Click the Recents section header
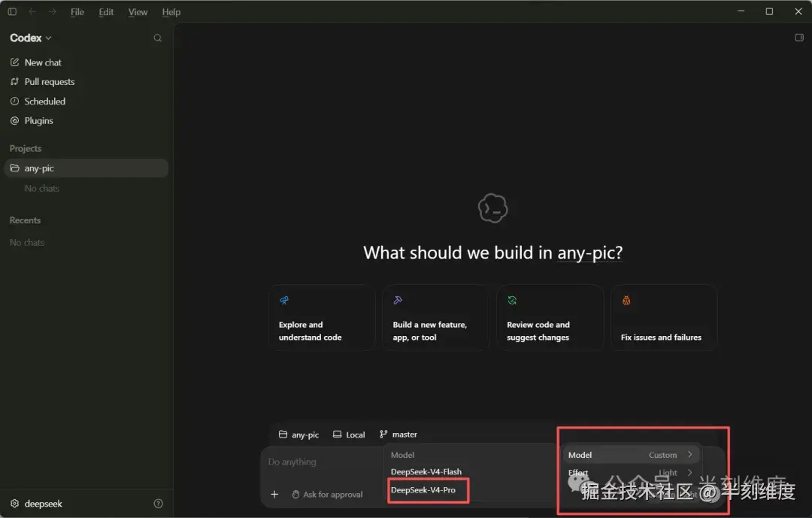The height and width of the screenshot is (518, 812). [25, 220]
